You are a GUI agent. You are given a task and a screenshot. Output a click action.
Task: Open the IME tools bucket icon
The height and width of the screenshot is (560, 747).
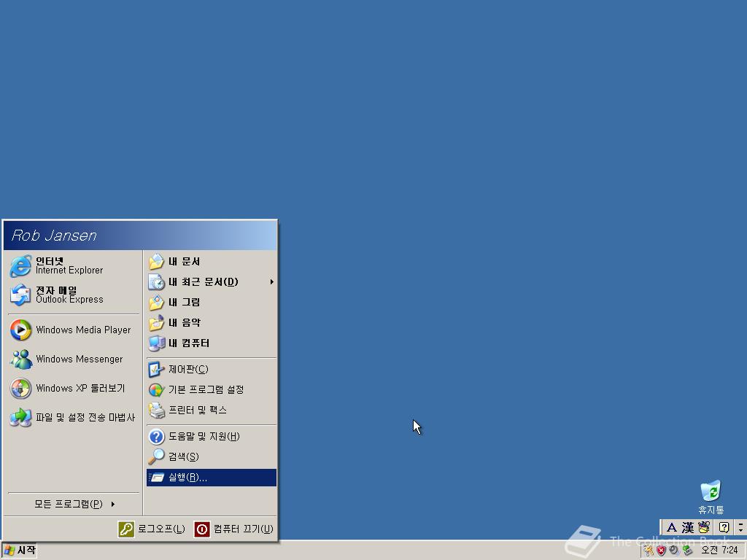click(x=704, y=528)
